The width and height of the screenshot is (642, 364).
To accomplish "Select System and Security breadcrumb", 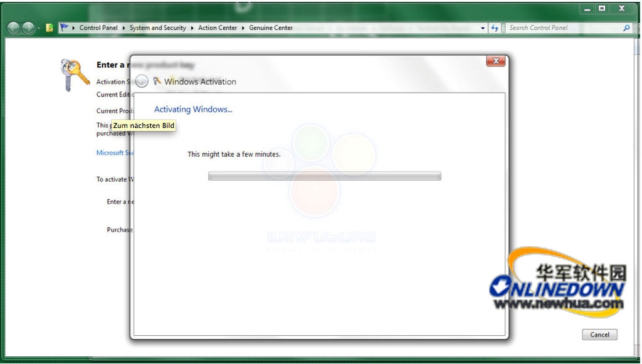I will tap(157, 28).
